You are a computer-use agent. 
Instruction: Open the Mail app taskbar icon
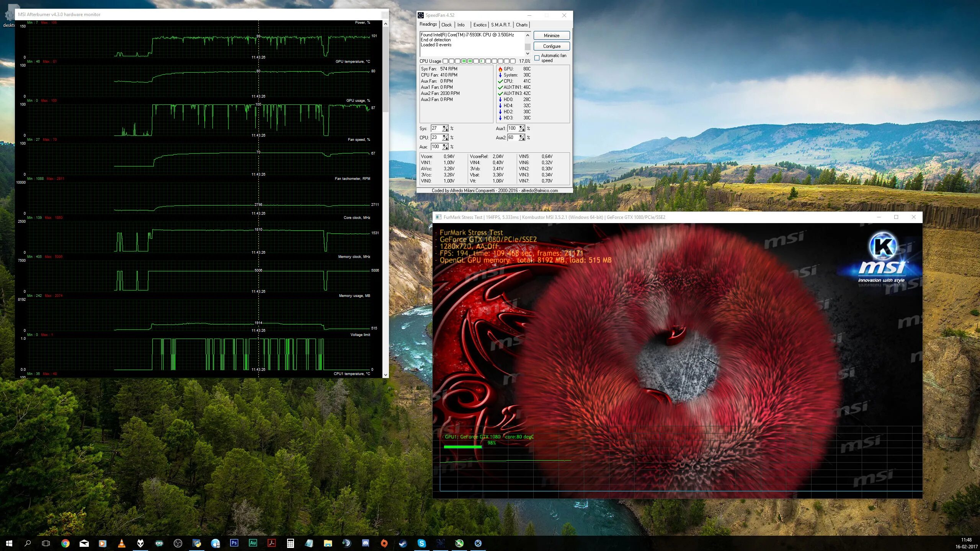[84, 543]
